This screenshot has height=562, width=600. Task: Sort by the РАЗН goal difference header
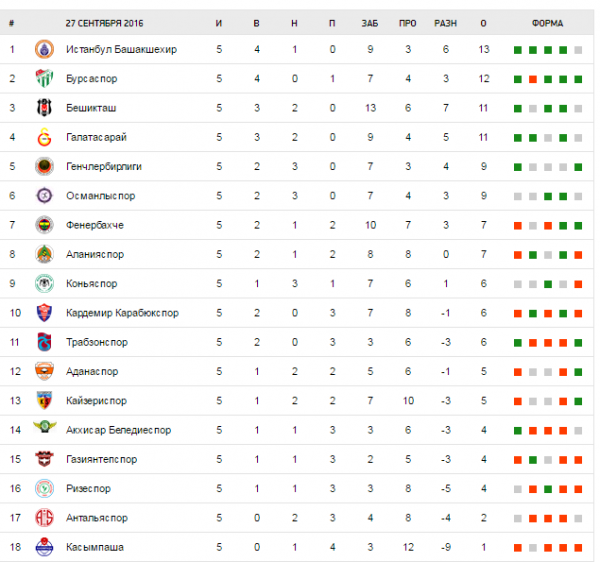pyautogui.click(x=445, y=22)
